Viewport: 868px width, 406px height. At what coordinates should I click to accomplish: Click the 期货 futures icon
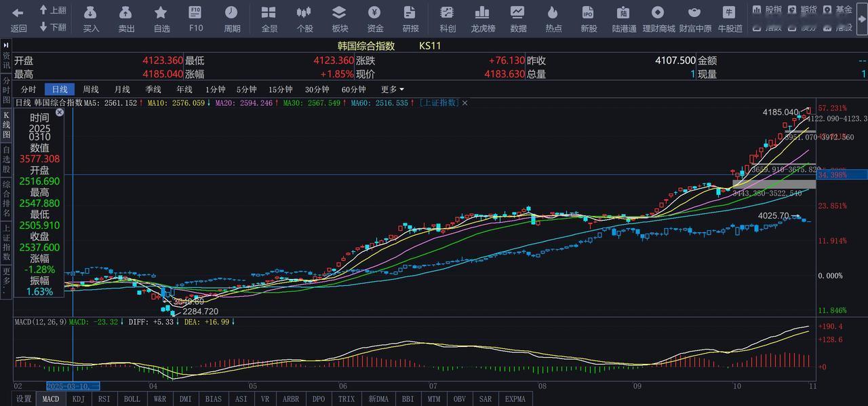click(x=803, y=10)
